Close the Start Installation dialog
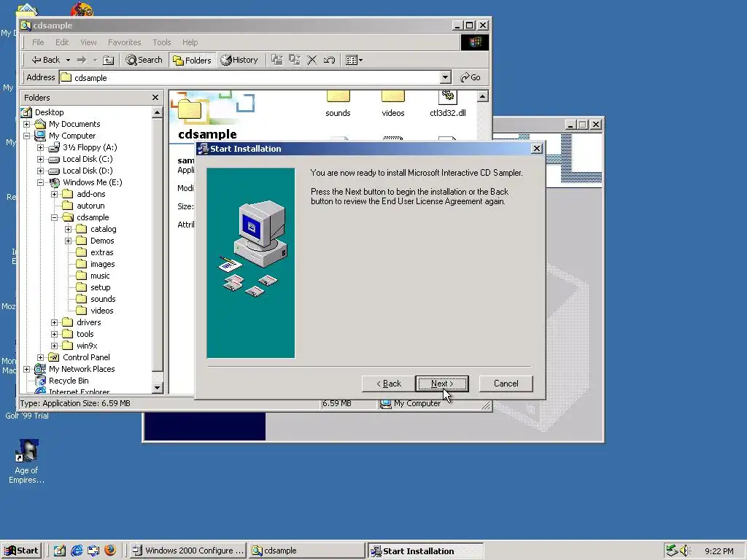Screen dimensions: 747x560 point(536,149)
